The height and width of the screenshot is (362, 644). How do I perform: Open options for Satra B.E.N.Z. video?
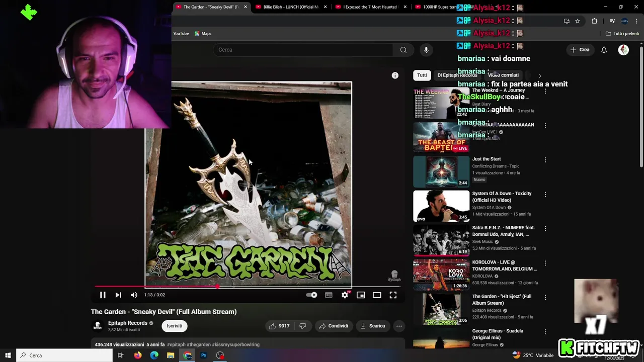[545, 229]
